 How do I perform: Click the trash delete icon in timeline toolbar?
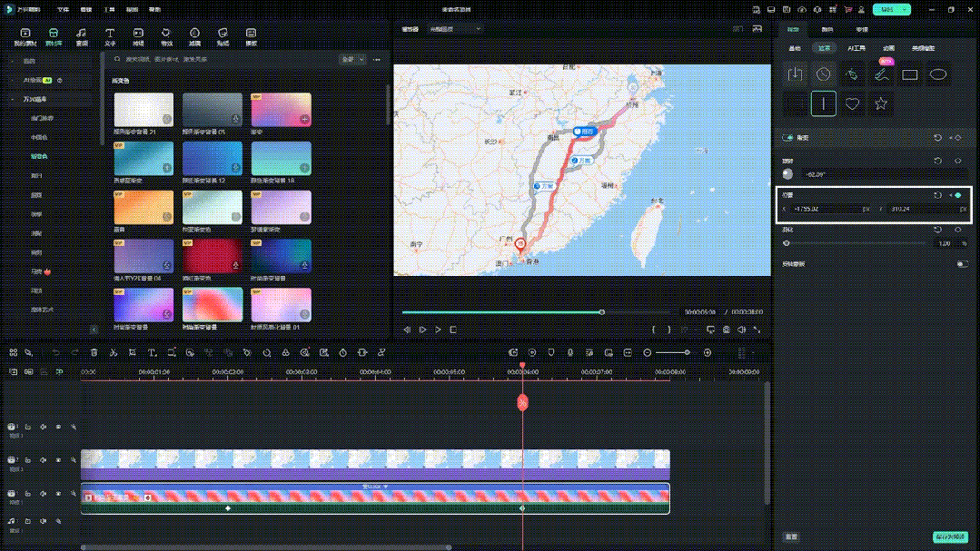tap(94, 353)
